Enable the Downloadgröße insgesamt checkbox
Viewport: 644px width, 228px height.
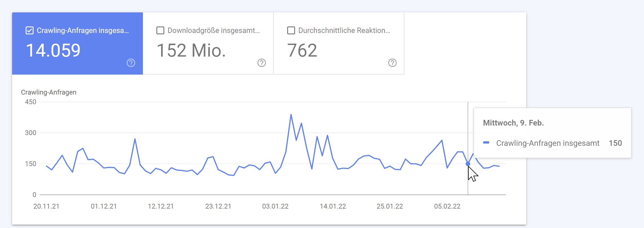(160, 30)
